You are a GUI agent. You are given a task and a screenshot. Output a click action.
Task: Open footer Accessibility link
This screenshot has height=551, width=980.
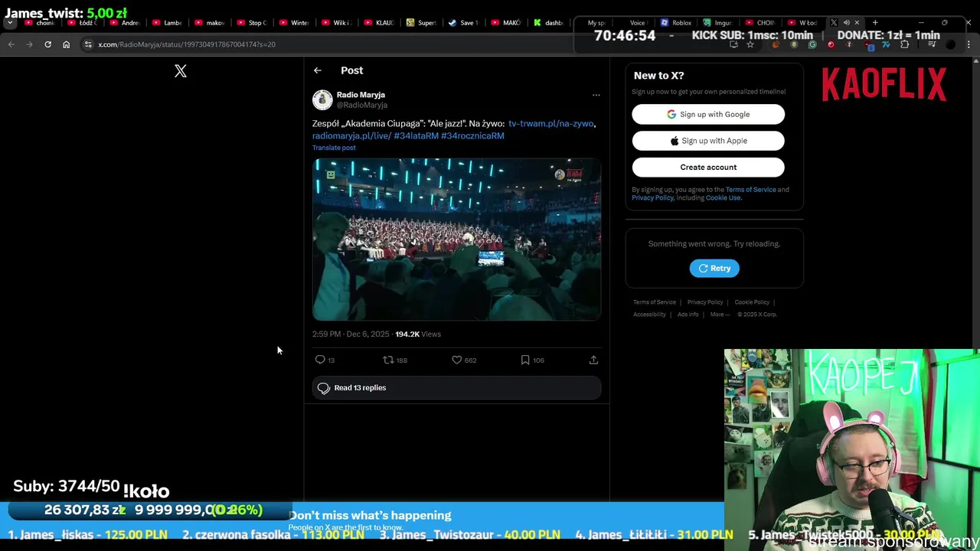point(649,315)
